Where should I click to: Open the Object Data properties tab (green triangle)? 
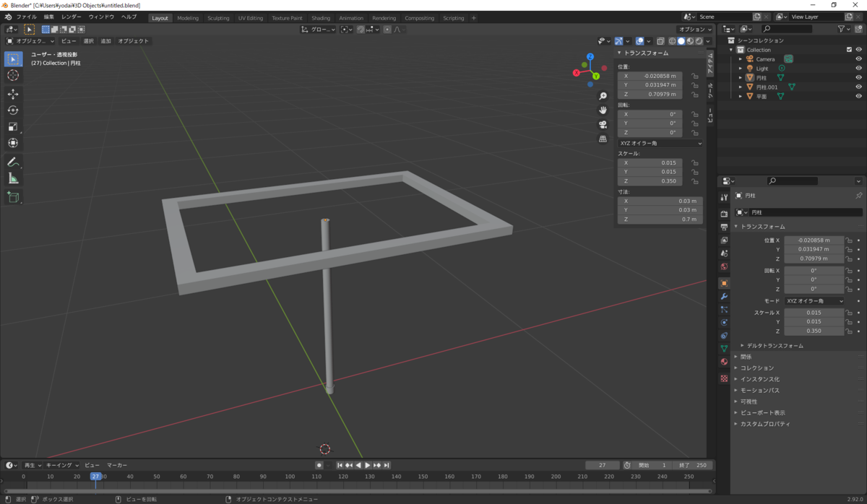click(724, 348)
